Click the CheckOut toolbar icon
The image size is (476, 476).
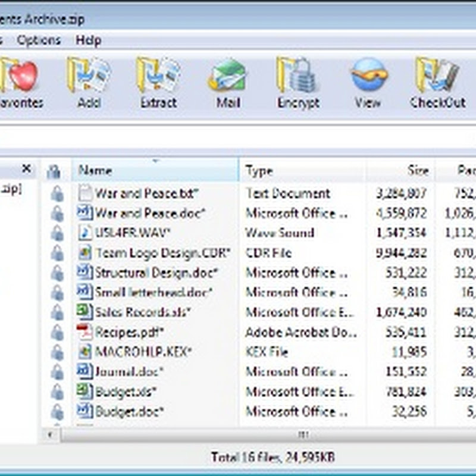click(x=437, y=75)
